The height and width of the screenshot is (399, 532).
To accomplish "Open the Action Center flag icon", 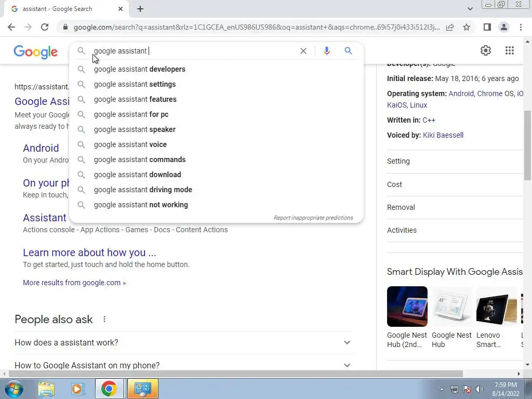I will click(x=467, y=389).
